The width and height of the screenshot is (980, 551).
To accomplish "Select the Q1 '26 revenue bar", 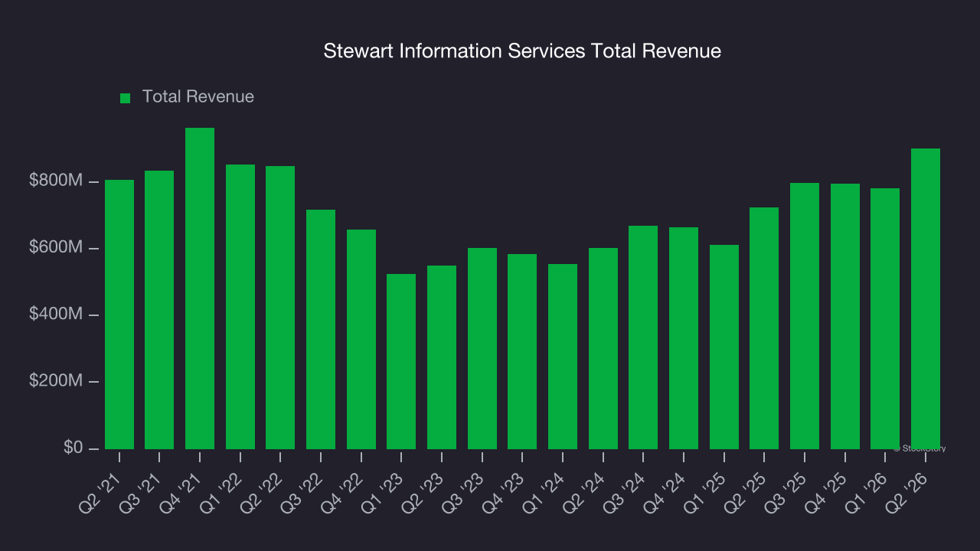I will point(885,318).
